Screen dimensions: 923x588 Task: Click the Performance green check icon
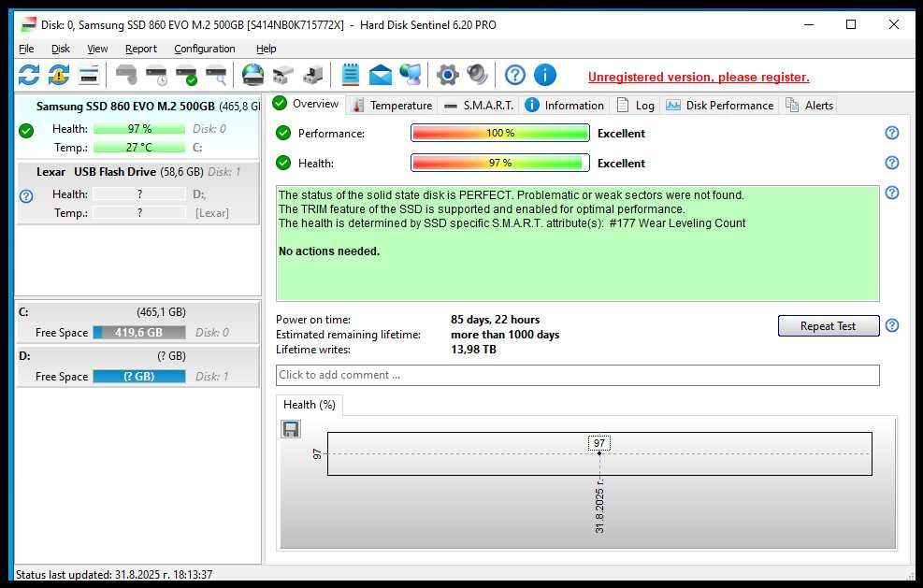click(x=283, y=133)
